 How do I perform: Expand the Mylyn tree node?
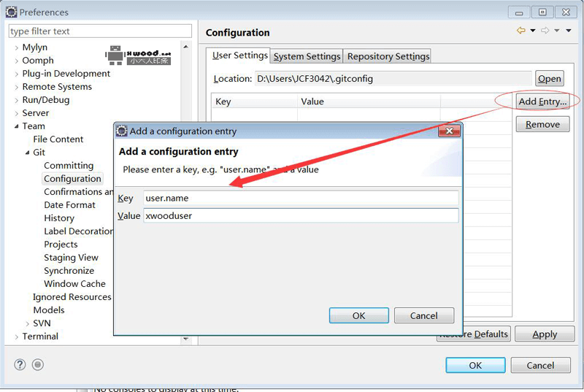(x=16, y=47)
